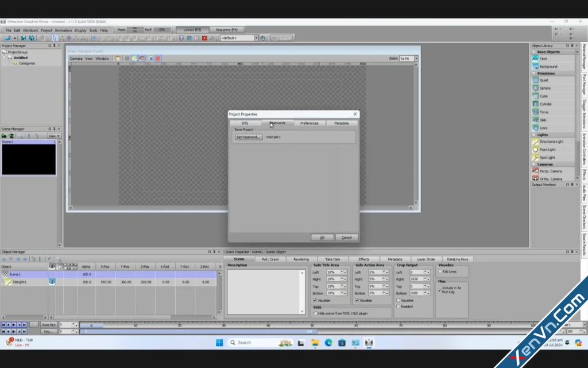Image resolution: width=588 pixels, height=368 pixels.
Task: Open the Animation menu
Action: 63,30
